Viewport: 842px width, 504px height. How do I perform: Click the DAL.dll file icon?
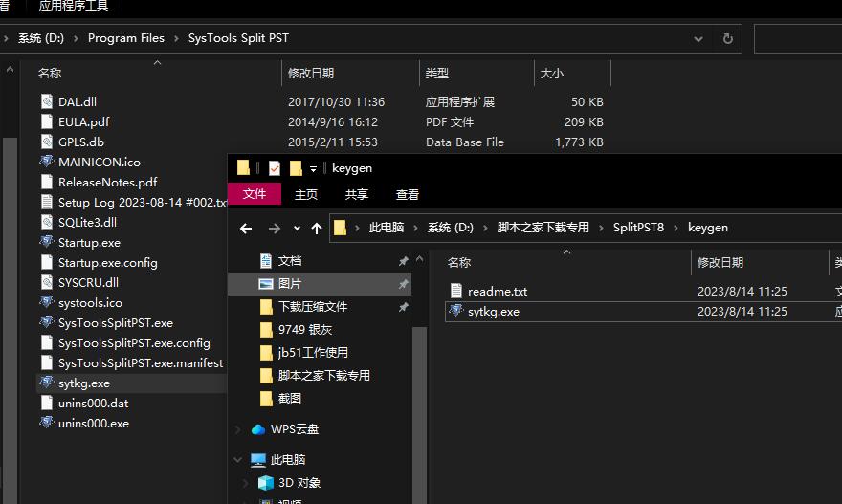click(47, 101)
